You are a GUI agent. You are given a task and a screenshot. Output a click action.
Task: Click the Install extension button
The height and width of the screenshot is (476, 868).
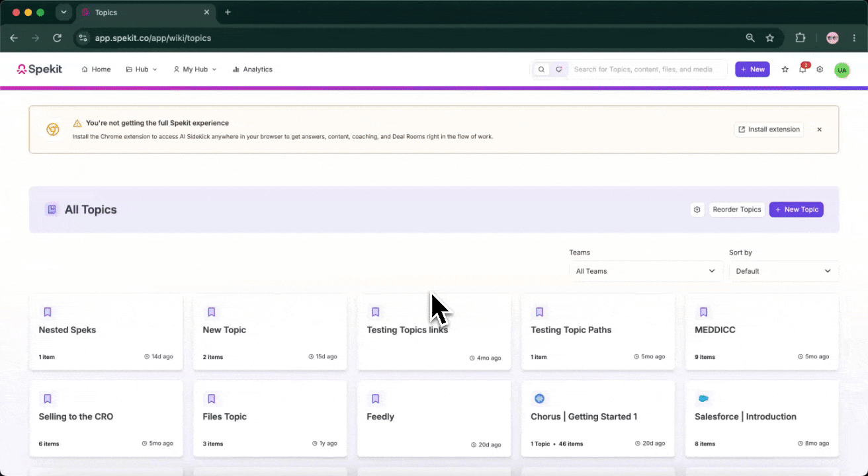[769, 130]
